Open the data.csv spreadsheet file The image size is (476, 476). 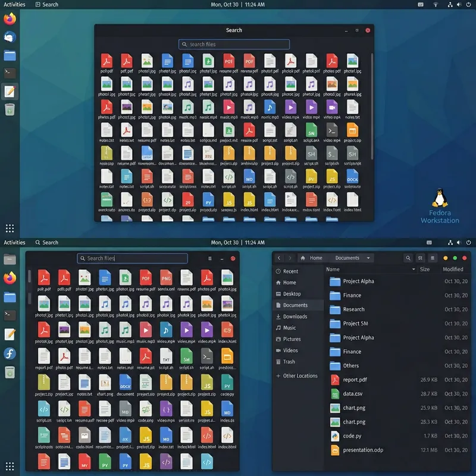353,394
